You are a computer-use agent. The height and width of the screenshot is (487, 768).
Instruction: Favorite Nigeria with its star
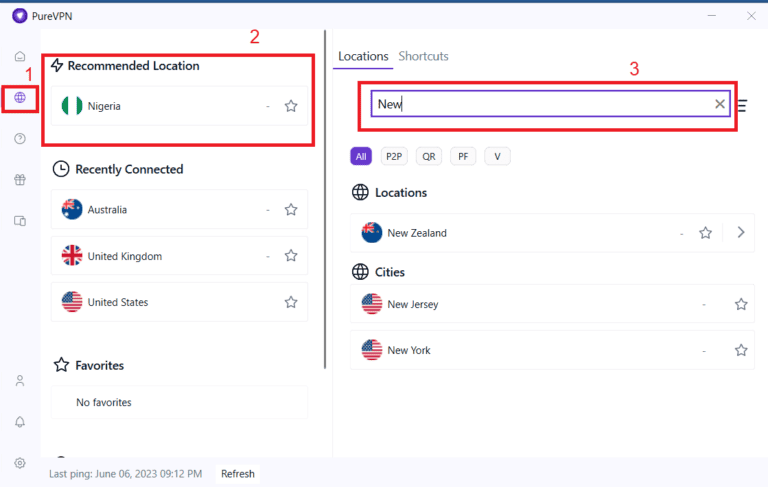[291, 106]
